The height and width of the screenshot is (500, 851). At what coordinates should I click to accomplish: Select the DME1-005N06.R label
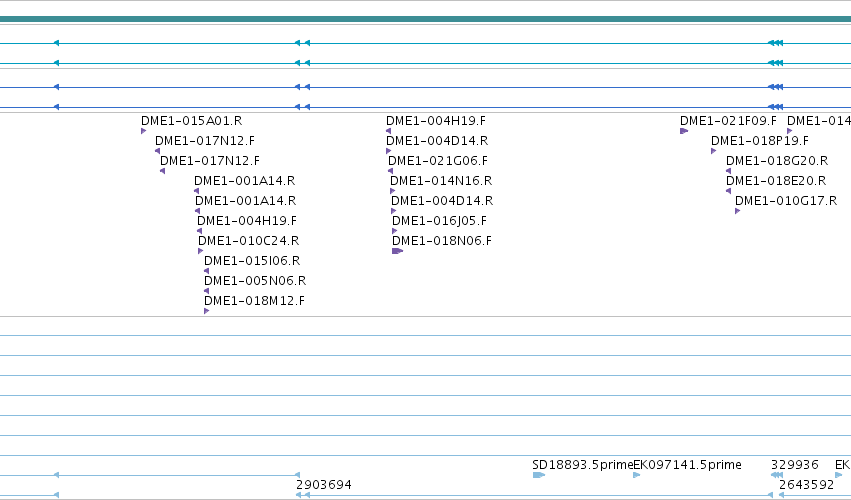255,281
